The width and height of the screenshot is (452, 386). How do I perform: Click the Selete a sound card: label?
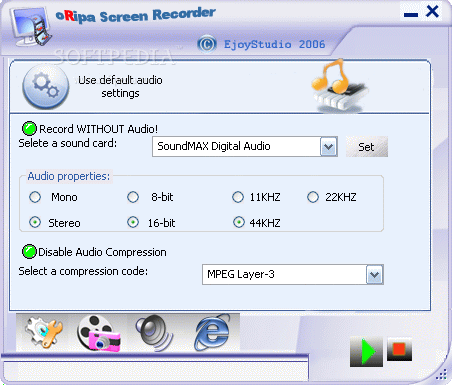point(68,143)
